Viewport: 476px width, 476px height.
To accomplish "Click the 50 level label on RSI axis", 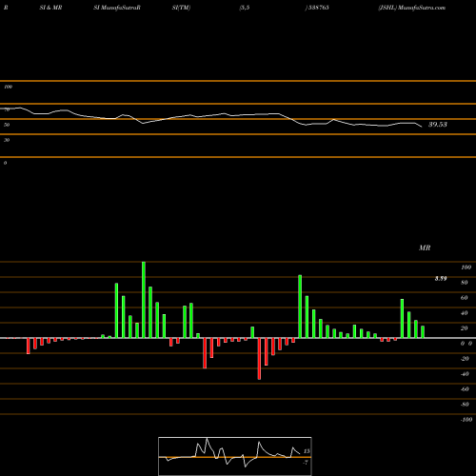I will [x=7, y=125].
